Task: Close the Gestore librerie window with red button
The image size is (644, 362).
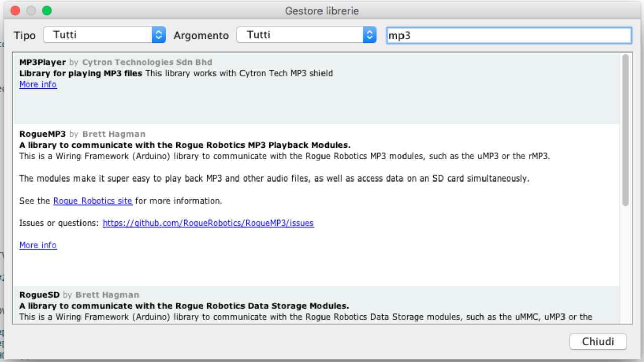Action: [15, 11]
